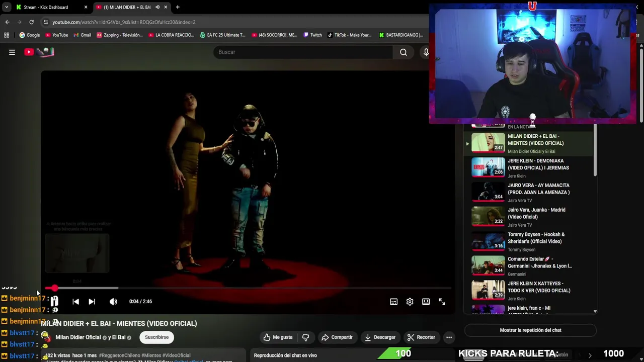Open the (48) SOCORRO!! ME bookmark
Screen dimensions: 644x362
274,35
